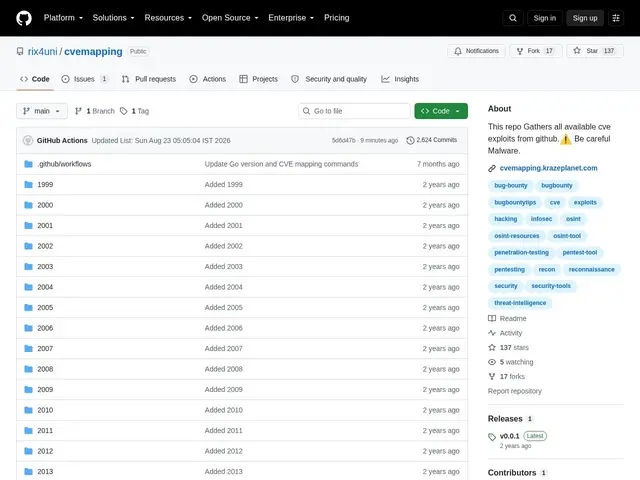Image resolution: width=640 pixels, height=480 pixels.
Task: Open the header settings sliders icon
Action: click(x=616, y=18)
